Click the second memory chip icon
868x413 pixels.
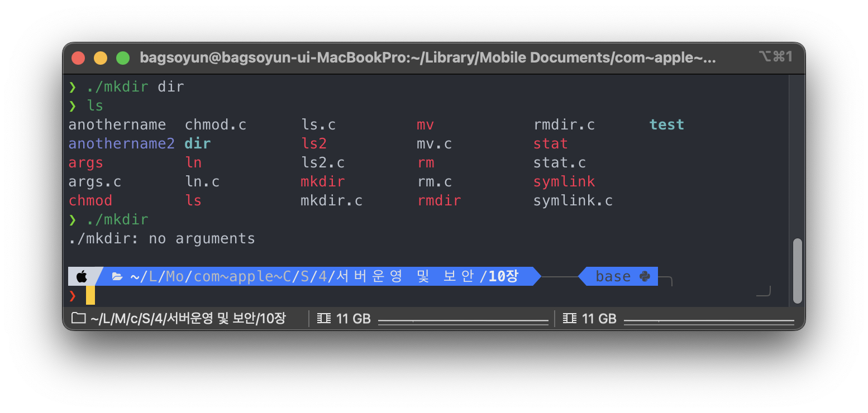click(570, 319)
